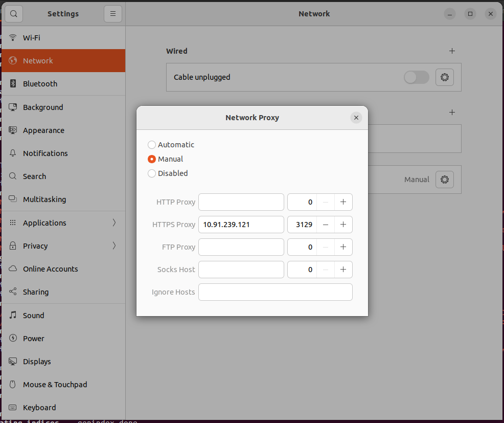The height and width of the screenshot is (423, 504).
Task: Select the Disabled proxy radio button
Action: point(152,173)
